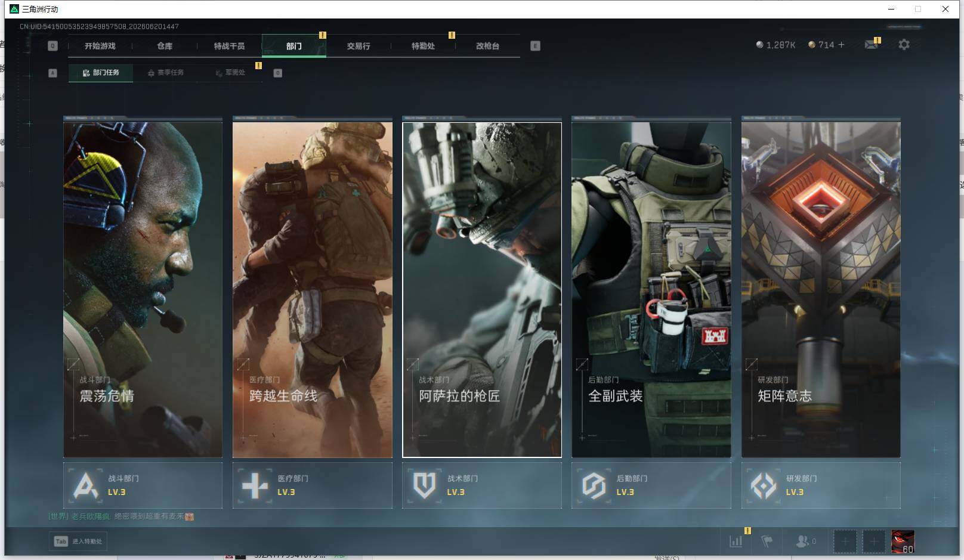964x560 pixels.
Task: Click the 医疗部门 LV.3 button
Action: (x=313, y=485)
